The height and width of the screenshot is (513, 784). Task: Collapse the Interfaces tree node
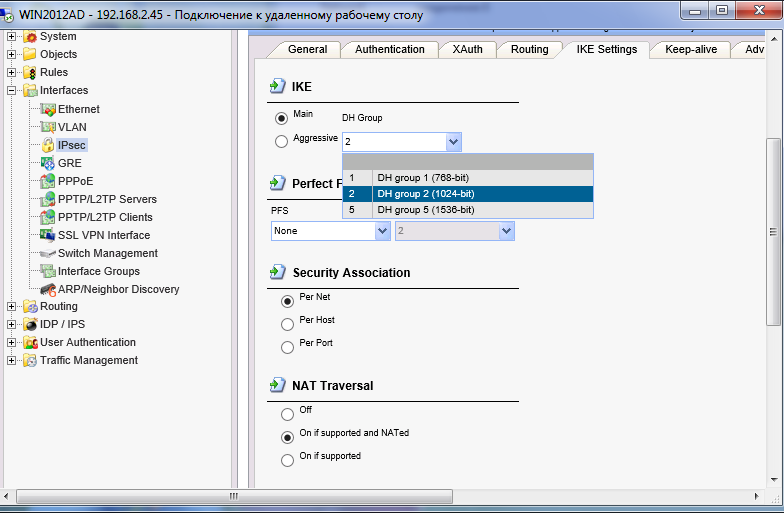12,91
